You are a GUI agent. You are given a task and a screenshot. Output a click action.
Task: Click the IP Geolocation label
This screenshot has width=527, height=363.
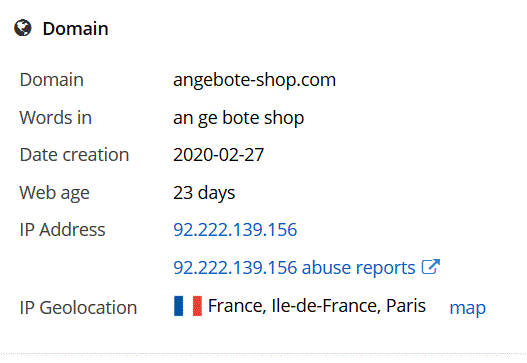pos(78,308)
